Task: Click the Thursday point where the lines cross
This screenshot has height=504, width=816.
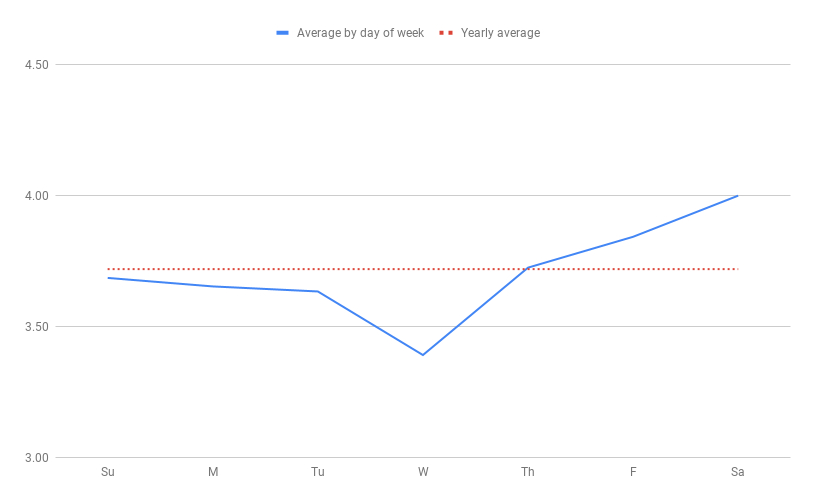Action: pos(527,268)
